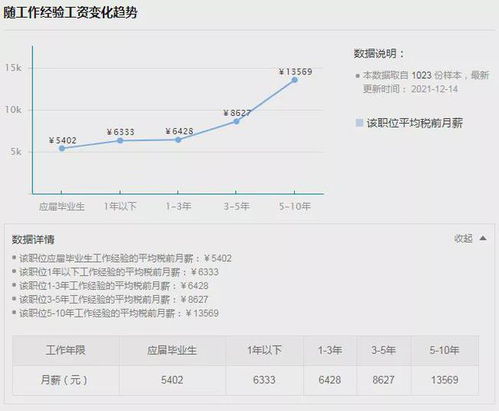Click the 应届毕业生 salary detail line ¥5402
The height and width of the screenshot is (411, 499).
[x=126, y=258]
